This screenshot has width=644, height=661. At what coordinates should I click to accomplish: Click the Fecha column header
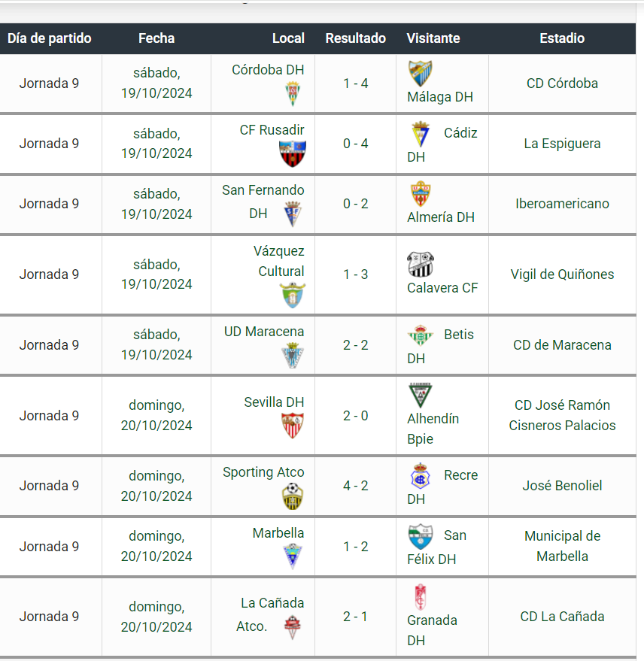pyautogui.click(x=156, y=38)
